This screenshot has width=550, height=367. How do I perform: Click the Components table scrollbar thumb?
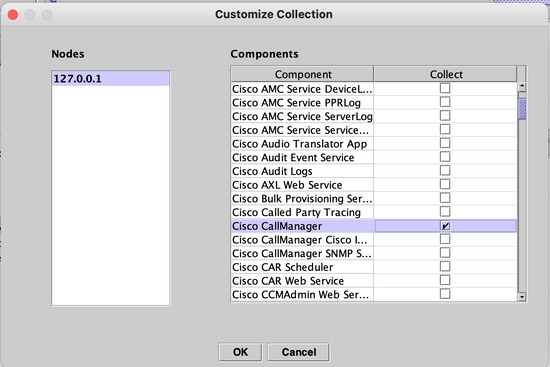(522, 109)
